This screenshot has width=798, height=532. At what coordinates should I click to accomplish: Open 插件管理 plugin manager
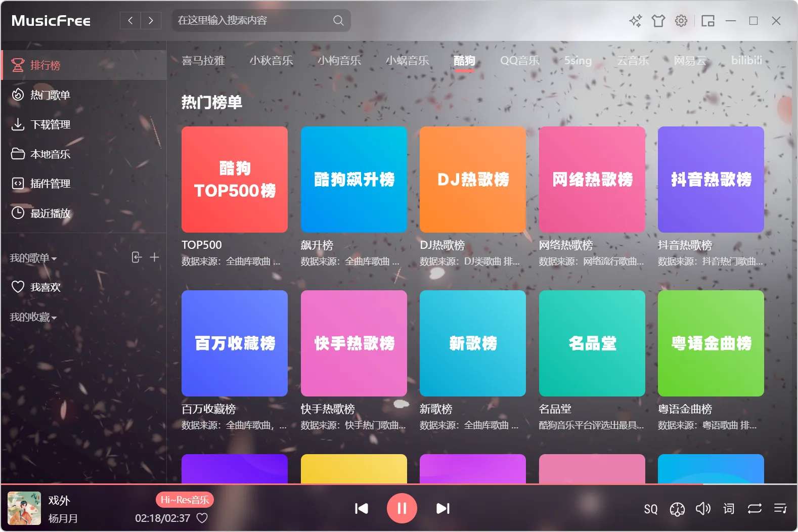pyautogui.click(x=83, y=184)
